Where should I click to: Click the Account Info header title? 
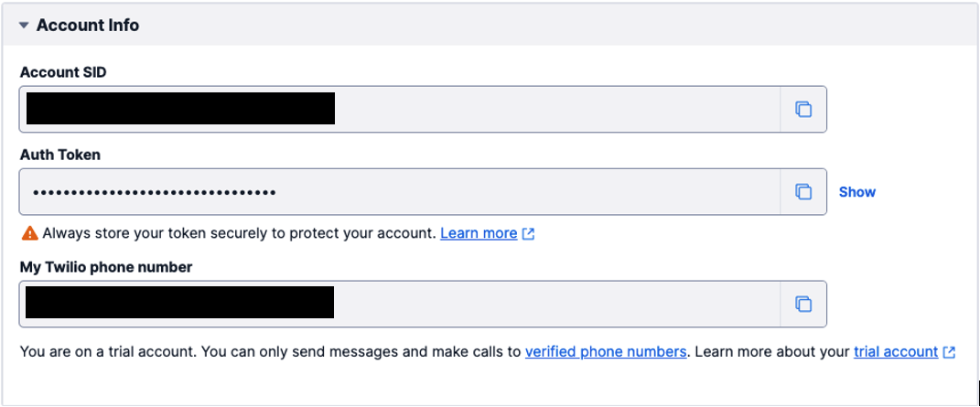(88, 26)
